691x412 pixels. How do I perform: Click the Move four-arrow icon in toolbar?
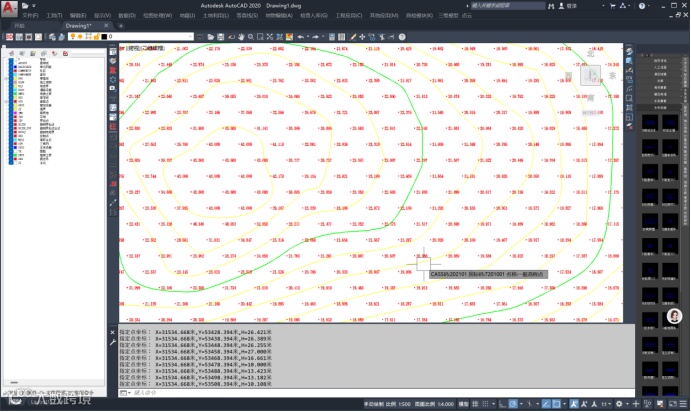(362, 37)
